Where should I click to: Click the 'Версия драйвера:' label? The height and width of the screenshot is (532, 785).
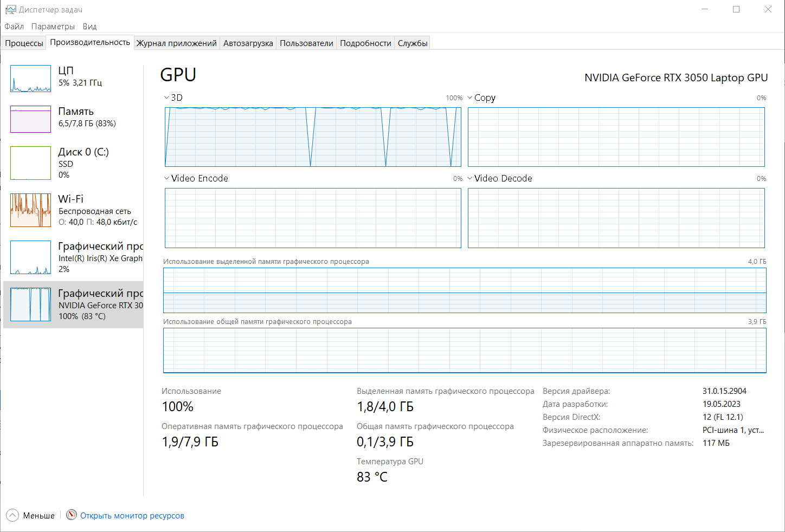(x=576, y=391)
